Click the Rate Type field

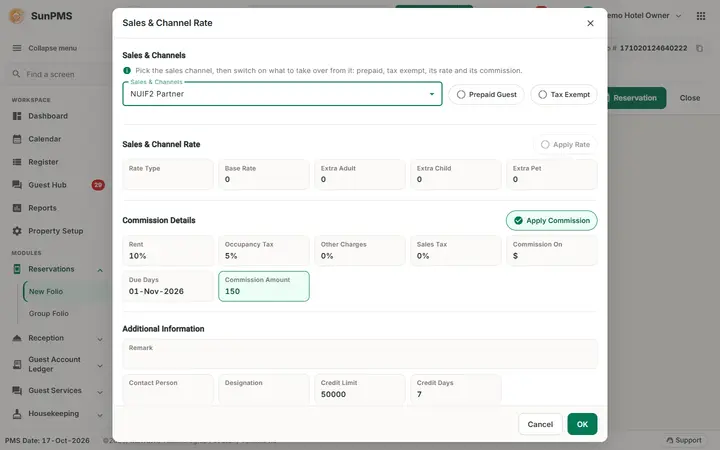[x=168, y=174]
